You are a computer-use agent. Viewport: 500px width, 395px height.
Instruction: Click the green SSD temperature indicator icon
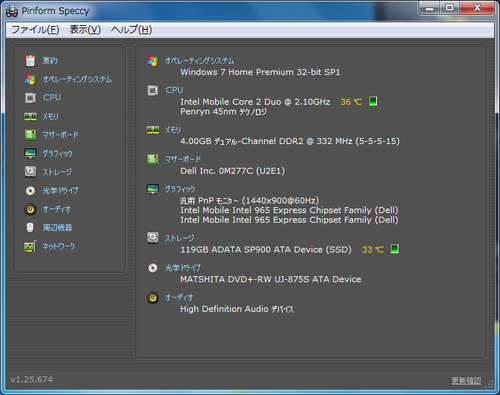tap(395, 249)
